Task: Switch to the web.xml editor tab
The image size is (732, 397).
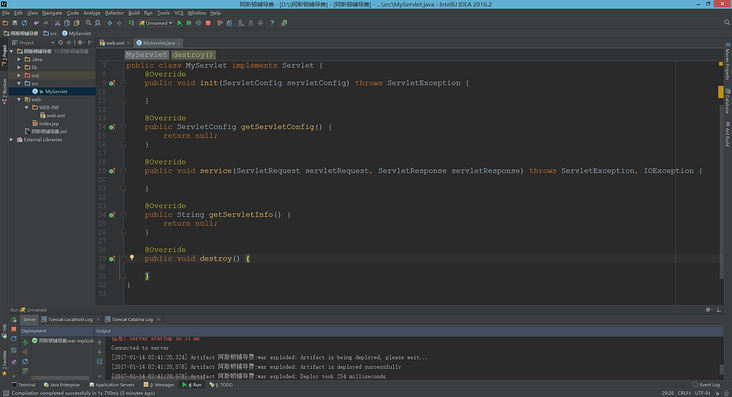Action: (114, 43)
